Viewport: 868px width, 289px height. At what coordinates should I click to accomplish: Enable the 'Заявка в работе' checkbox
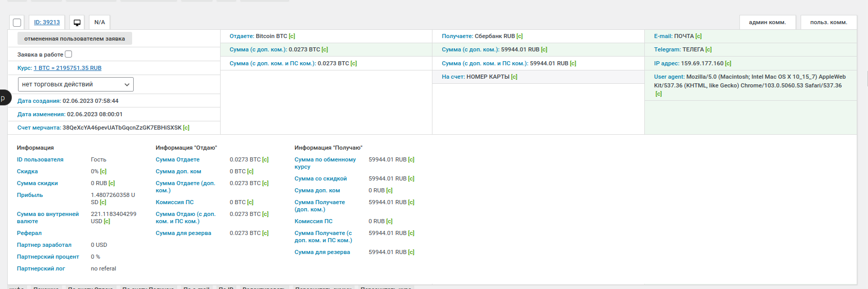[x=68, y=54]
